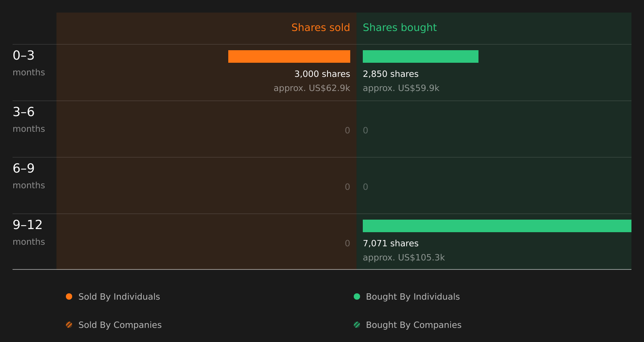Click the sold zero in 6–9 months row
This screenshot has width=644, height=342.
point(347,187)
